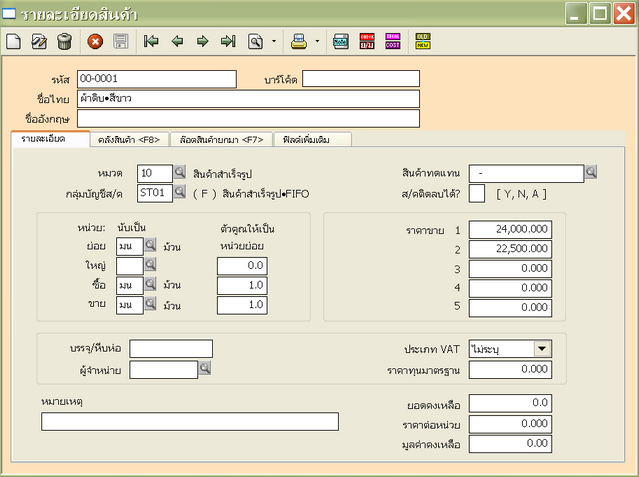The image size is (639, 477).
Task: Click the OLD/NEW toolbar icon
Action: click(422, 42)
